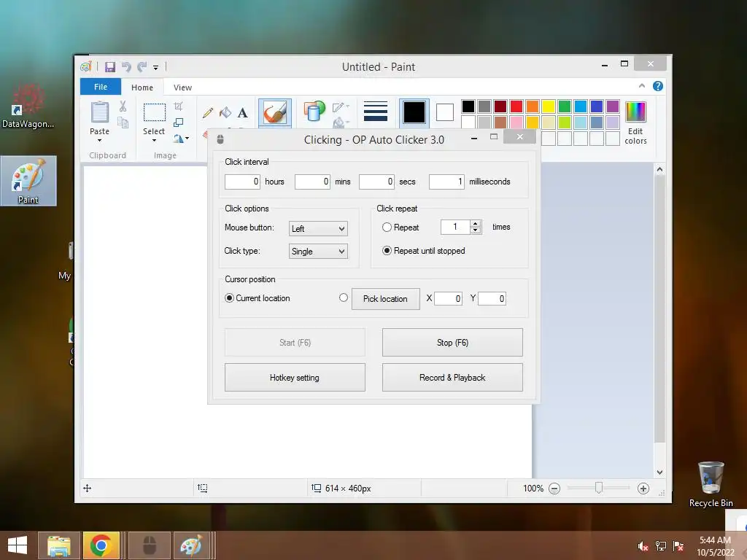Open Hotkey setting in Auto Clicker
Image resolution: width=747 pixels, height=560 pixels.
295,378
